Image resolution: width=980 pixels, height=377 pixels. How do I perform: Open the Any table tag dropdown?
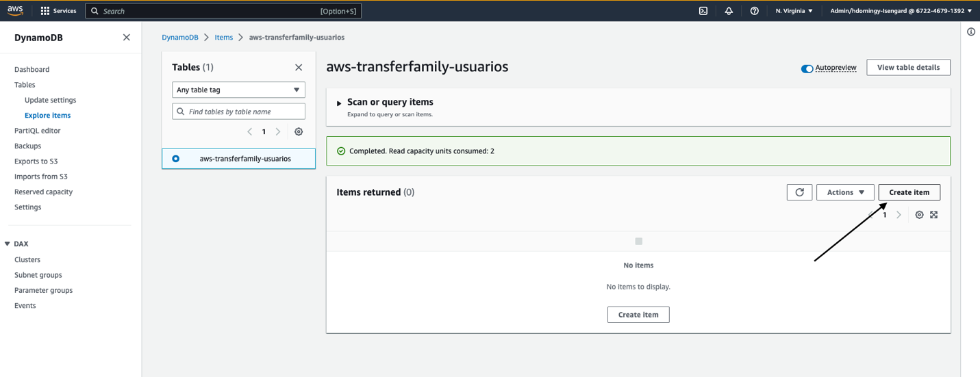pyautogui.click(x=238, y=90)
